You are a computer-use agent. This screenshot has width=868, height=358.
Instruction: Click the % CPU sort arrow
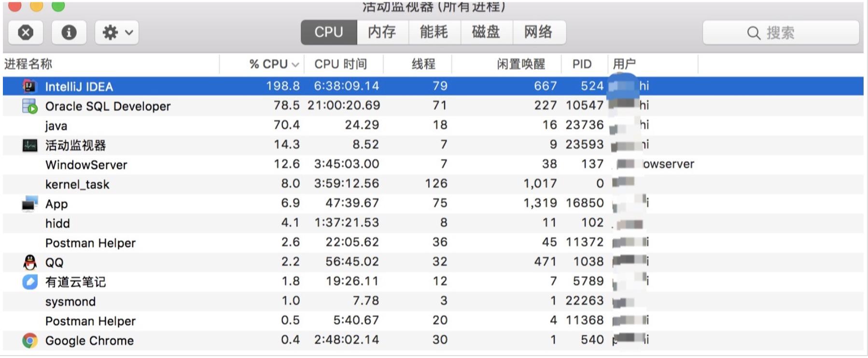coord(296,63)
